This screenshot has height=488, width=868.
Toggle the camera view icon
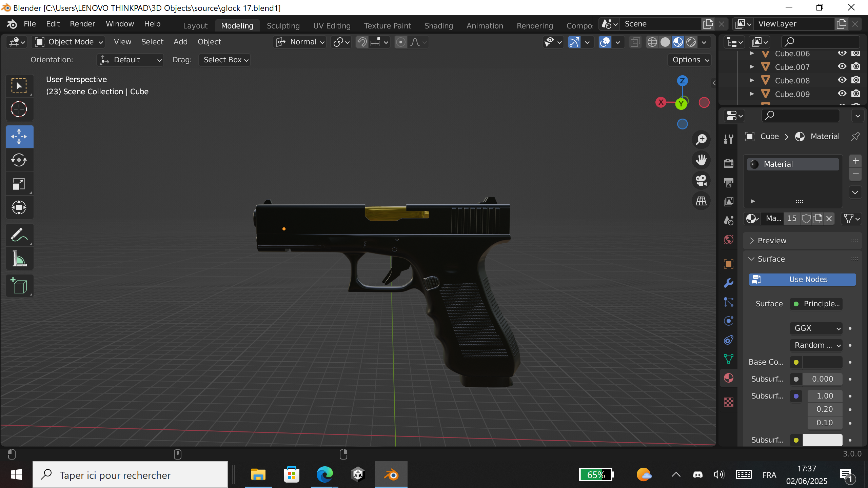tap(701, 180)
